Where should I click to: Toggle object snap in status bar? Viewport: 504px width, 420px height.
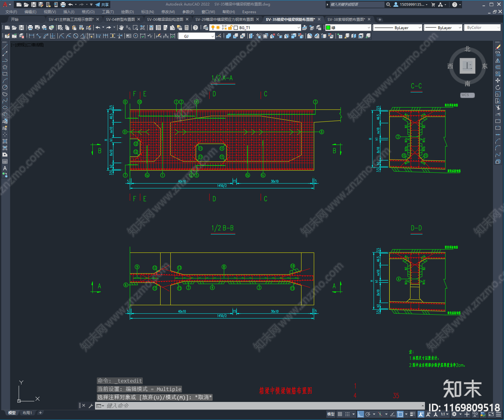400,414
